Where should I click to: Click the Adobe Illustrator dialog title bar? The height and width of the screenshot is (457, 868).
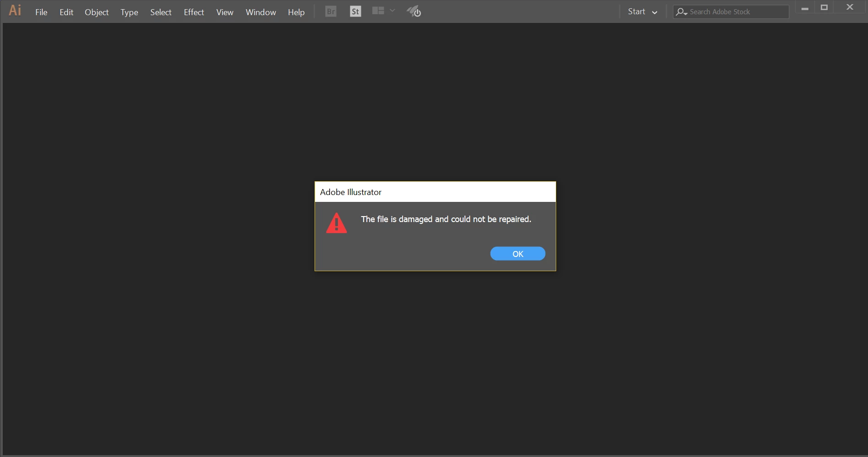coord(435,192)
